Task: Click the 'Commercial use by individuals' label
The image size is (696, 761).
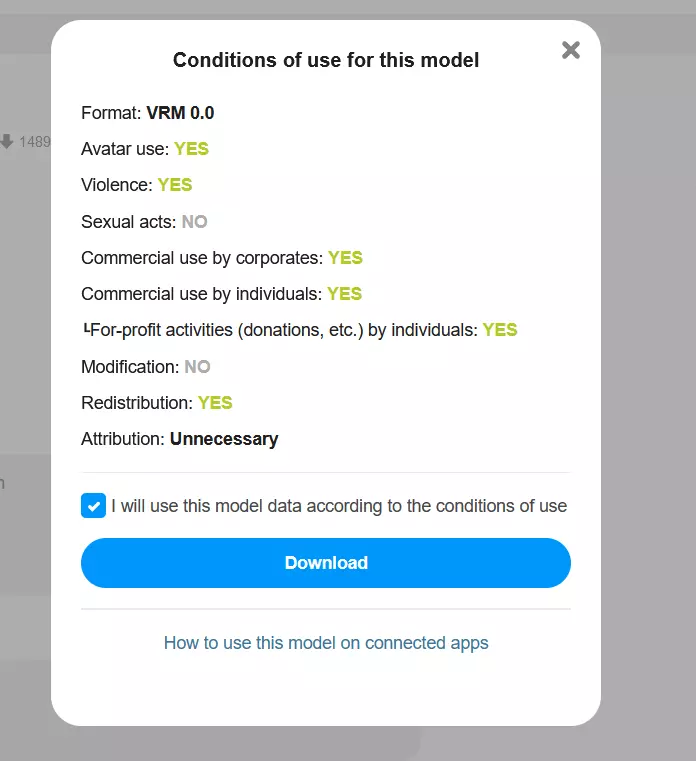Action: click(202, 294)
